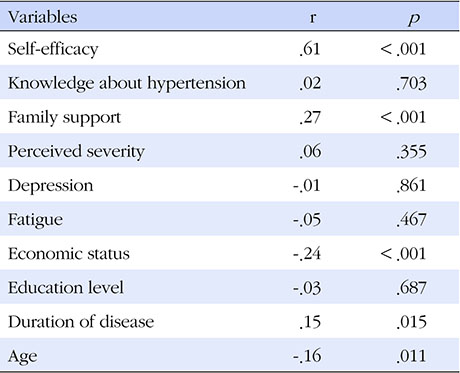Select the Fatigue row label

click(x=35, y=220)
